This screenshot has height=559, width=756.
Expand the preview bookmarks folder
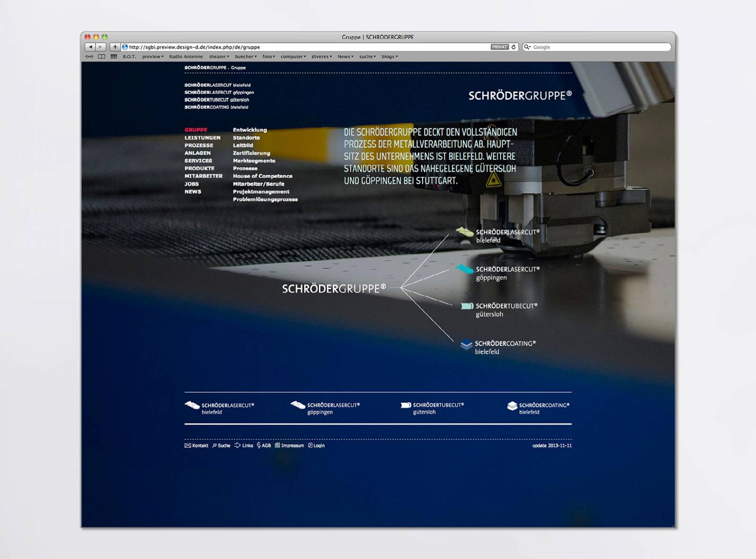coord(153,57)
